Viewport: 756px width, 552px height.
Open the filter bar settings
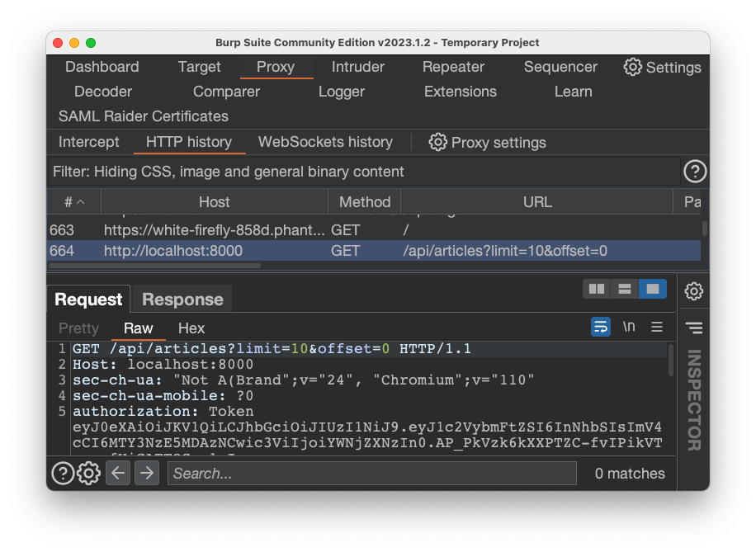(363, 172)
